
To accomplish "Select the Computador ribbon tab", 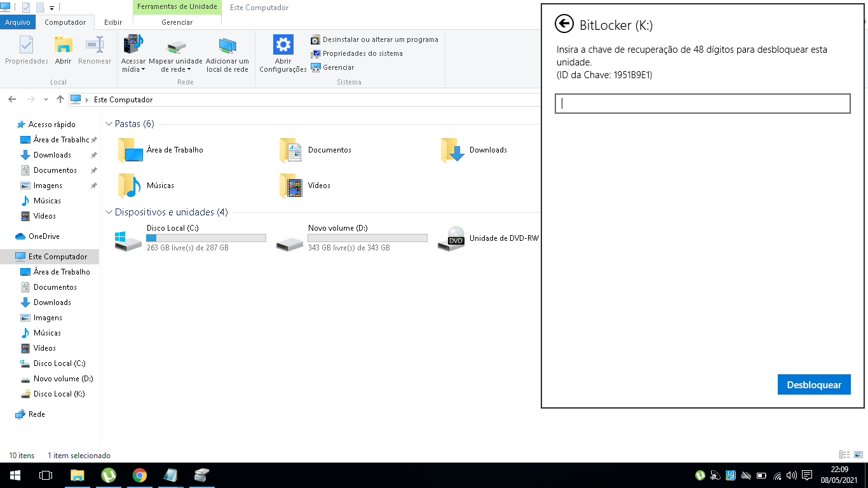I will coord(65,22).
